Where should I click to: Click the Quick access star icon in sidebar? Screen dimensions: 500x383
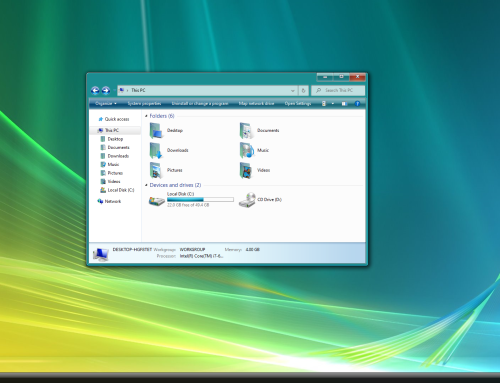[100, 119]
